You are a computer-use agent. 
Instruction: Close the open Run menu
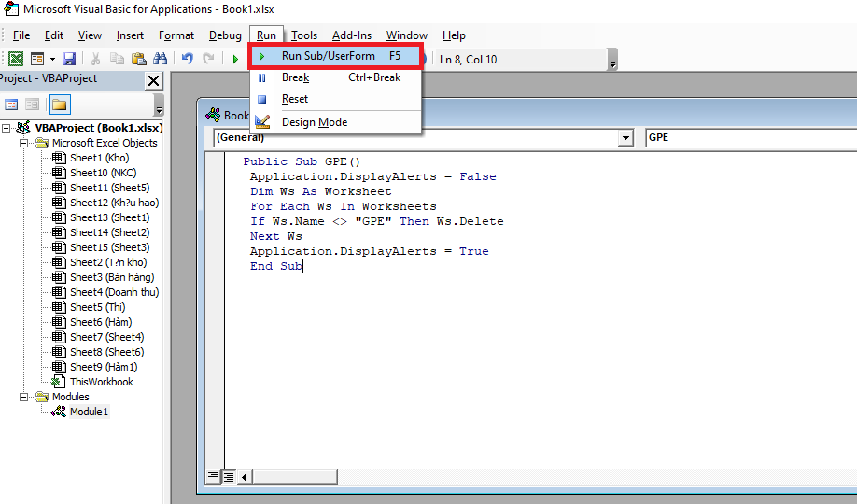[x=266, y=35]
